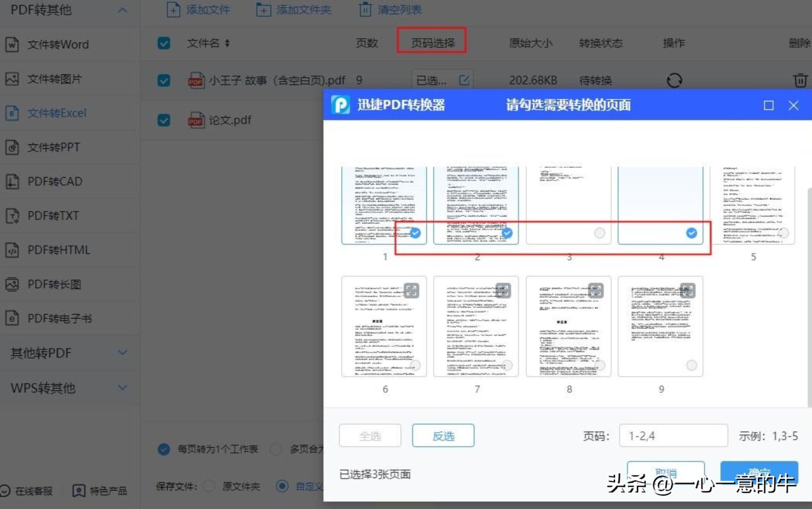
Task: Click the 全选 button
Action: 370,435
